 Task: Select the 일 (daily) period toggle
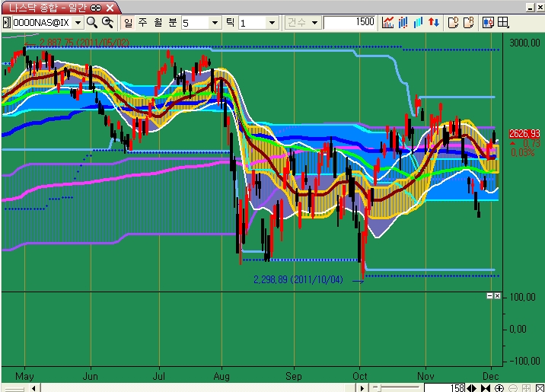pyautogui.click(x=128, y=23)
